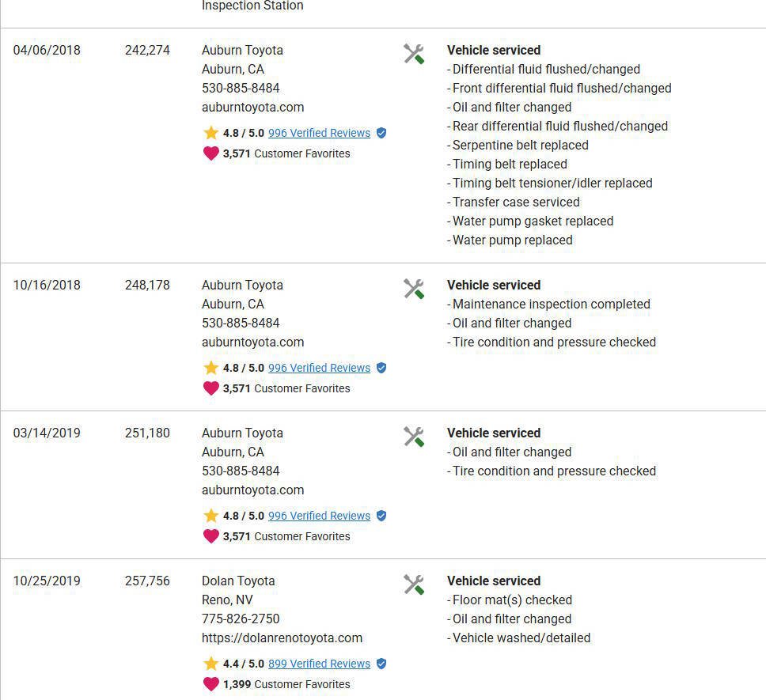Click the star rating icon in the 04/06/2018 entry

click(210, 132)
